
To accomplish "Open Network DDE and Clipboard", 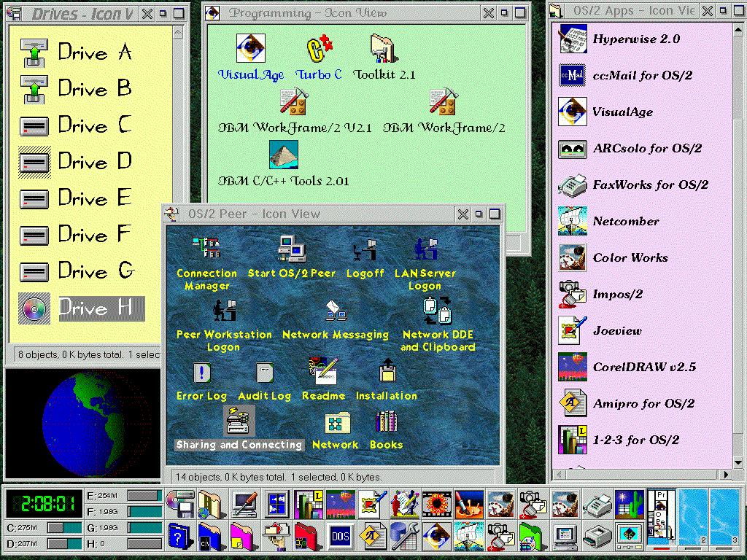I will (438, 310).
